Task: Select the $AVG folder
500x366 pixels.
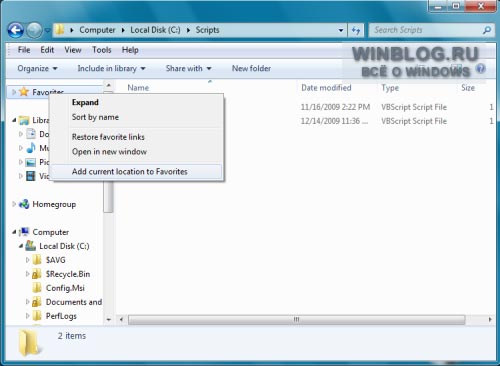Action: pos(55,260)
